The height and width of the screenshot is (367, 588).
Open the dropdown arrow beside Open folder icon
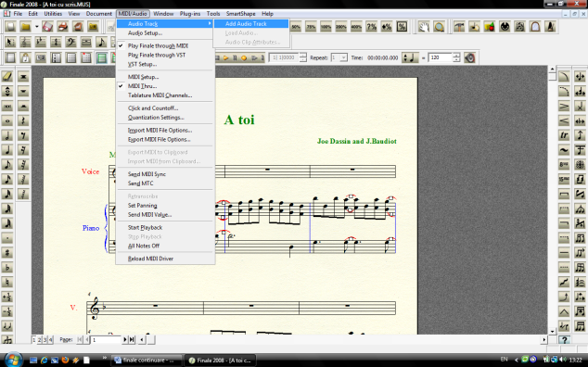click(x=36, y=27)
